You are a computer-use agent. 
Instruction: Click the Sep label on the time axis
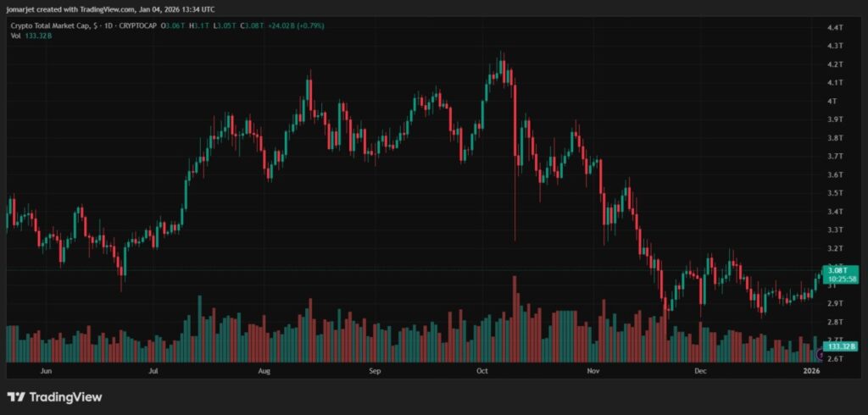pyautogui.click(x=376, y=371)
